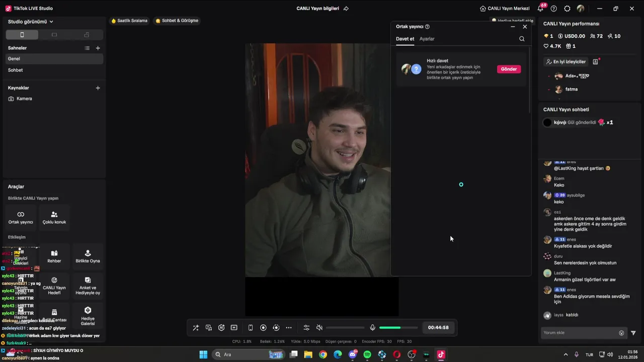Add a new scene with Sahneler plus
Viewport: 644px width, 362px height.
(x=98, y=48)
